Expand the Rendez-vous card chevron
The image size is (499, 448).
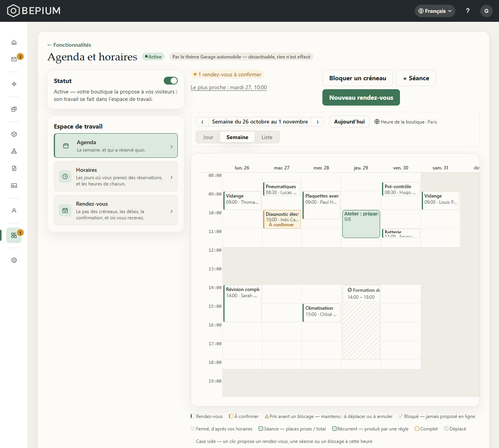pyautogui.click(x=172, y=211)
